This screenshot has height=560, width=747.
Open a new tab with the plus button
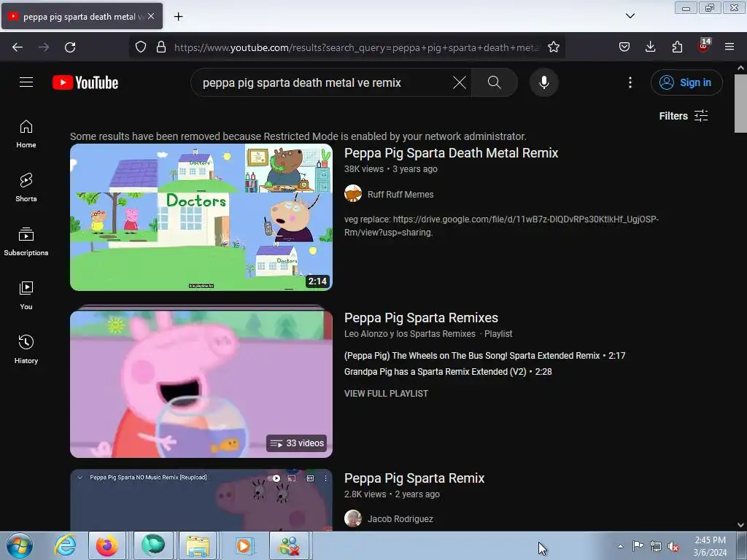178,17
